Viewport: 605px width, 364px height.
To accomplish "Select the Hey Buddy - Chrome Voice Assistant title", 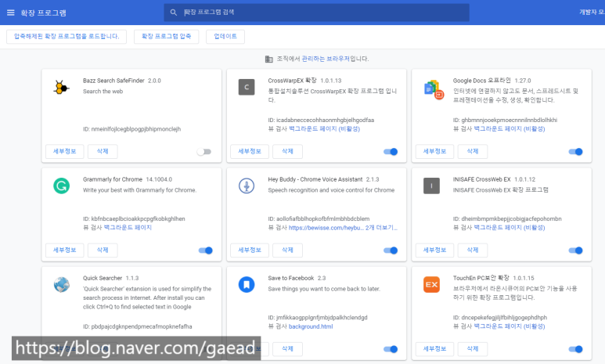I will point(315,179).
